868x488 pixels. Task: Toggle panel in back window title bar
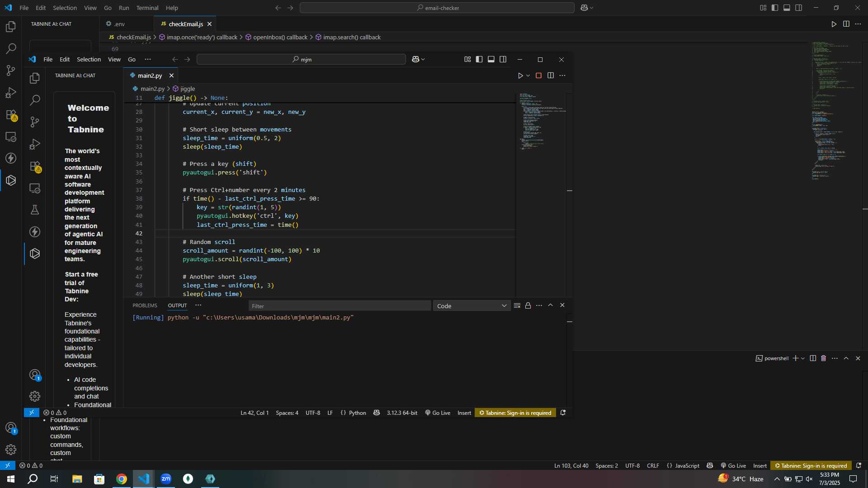[787, 8]
